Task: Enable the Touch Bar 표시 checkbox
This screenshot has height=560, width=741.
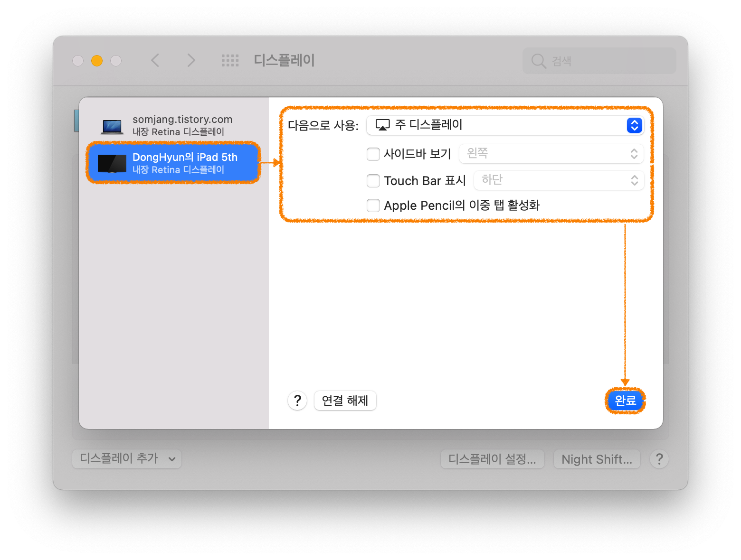Action: point(373,181)
